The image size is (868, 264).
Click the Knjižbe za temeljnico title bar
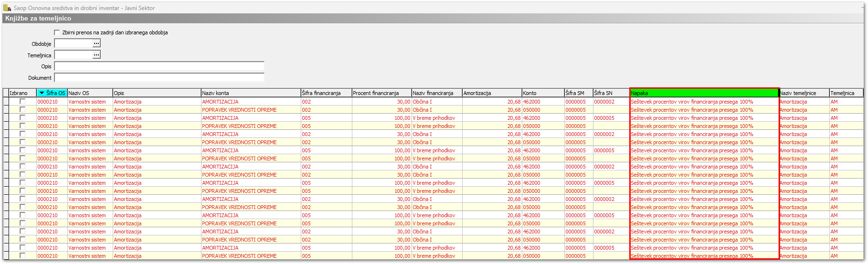434,18
